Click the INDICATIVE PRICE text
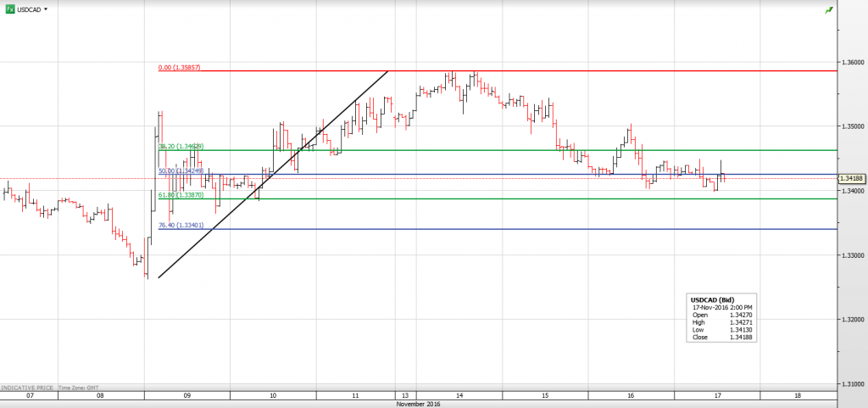Viewport: 868px width, 408px height. point(30,388)
